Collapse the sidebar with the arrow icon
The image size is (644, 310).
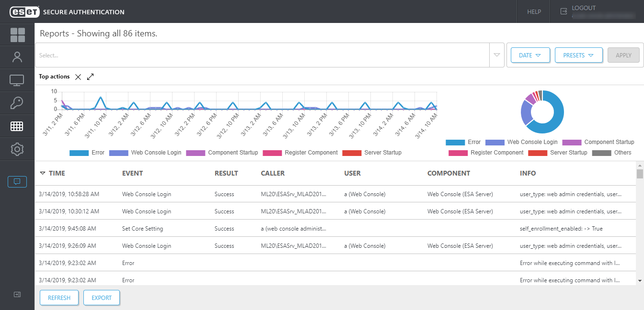click(17, 294)
